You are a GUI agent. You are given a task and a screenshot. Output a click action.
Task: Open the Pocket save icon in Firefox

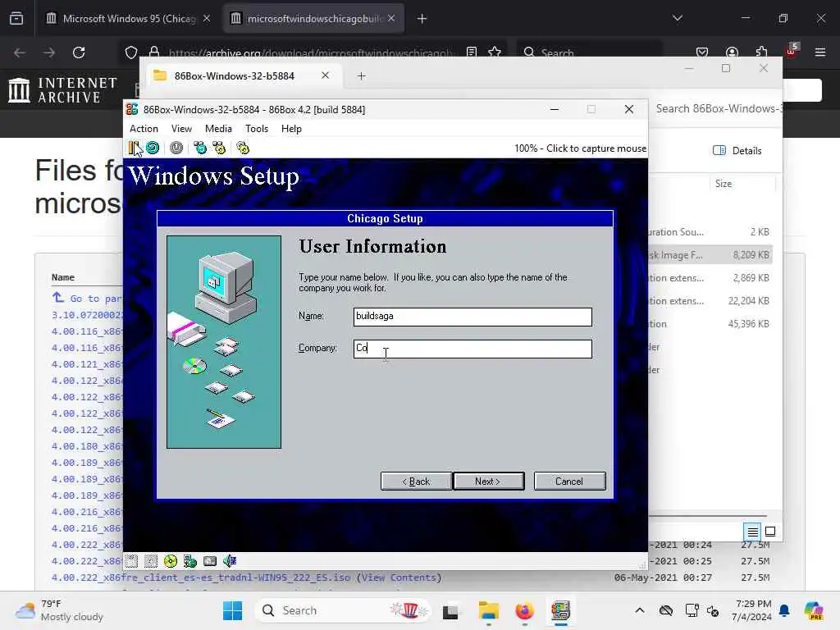coord(702,52)
